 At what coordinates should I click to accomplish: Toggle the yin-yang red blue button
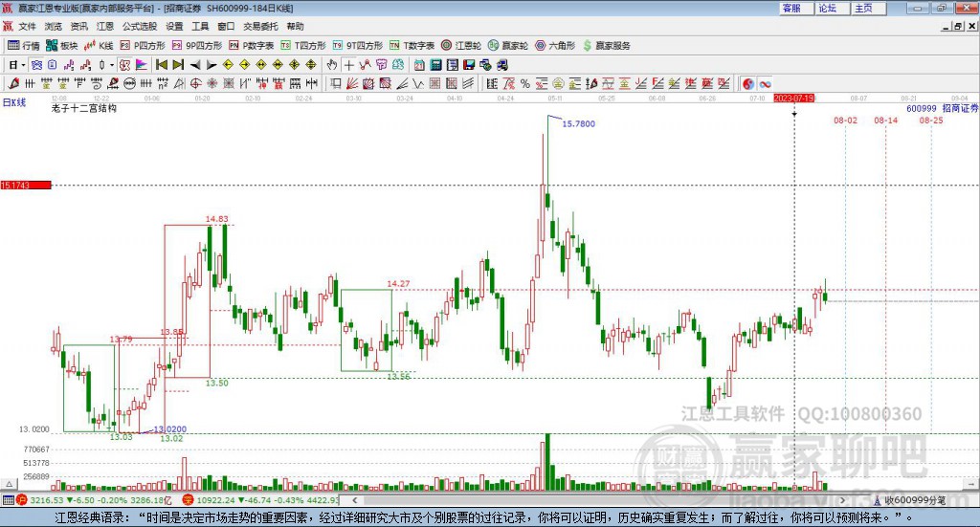(x=748, y=83)
